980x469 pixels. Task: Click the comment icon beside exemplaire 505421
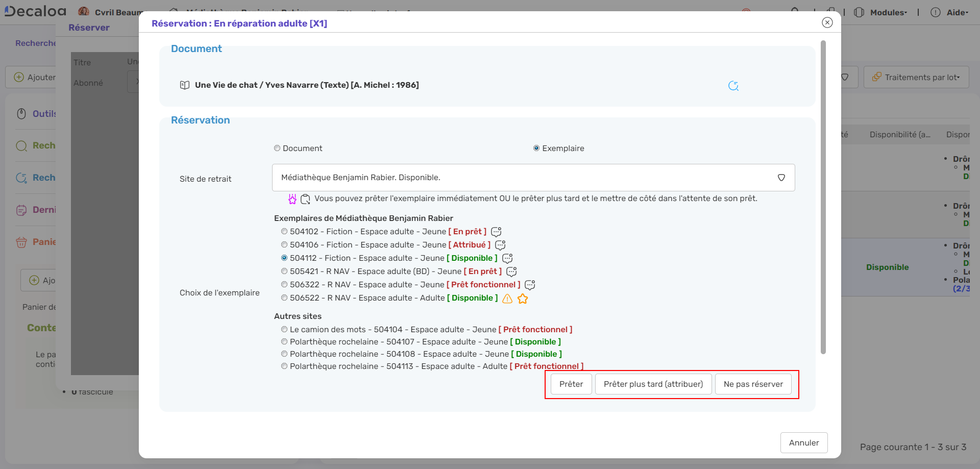(x=511, y=272)
